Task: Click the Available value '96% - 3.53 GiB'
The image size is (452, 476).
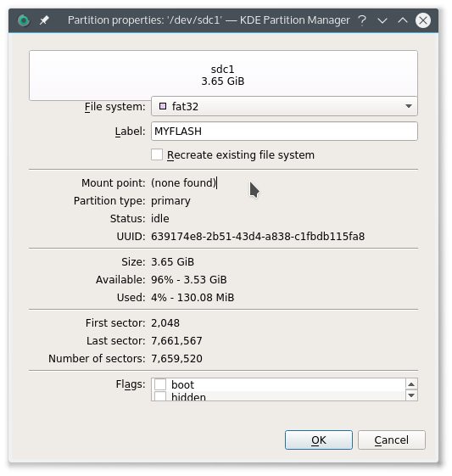Action: pyautogui.click(x=189, y=280)
